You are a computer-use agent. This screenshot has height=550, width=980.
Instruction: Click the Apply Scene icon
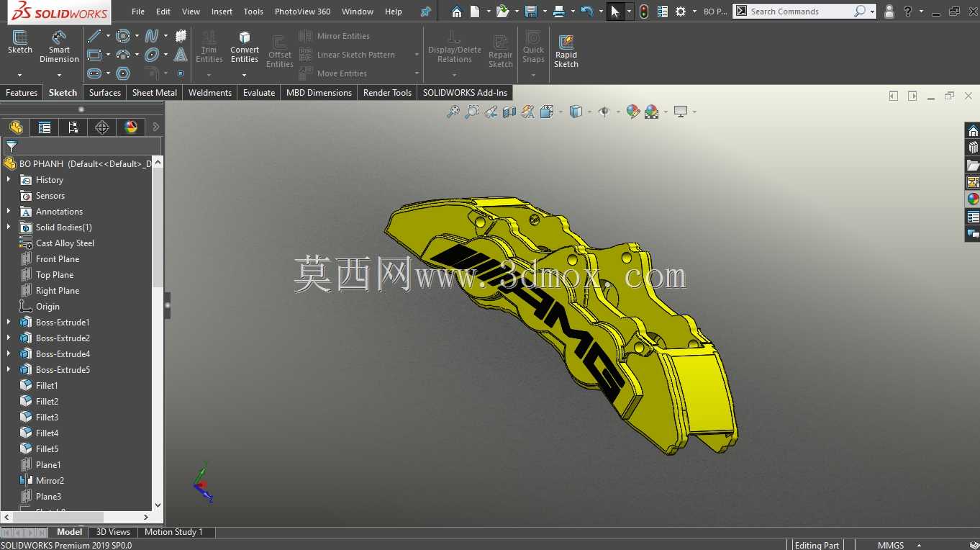click(x=652, y=112)
